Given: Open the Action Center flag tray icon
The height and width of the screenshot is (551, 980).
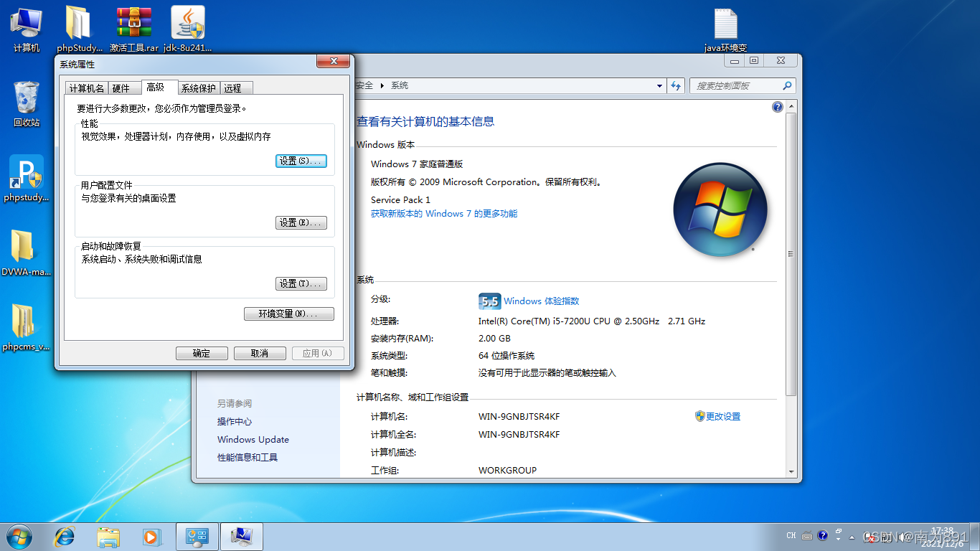Looking at the screenshot, I should [x=869, y=537].
